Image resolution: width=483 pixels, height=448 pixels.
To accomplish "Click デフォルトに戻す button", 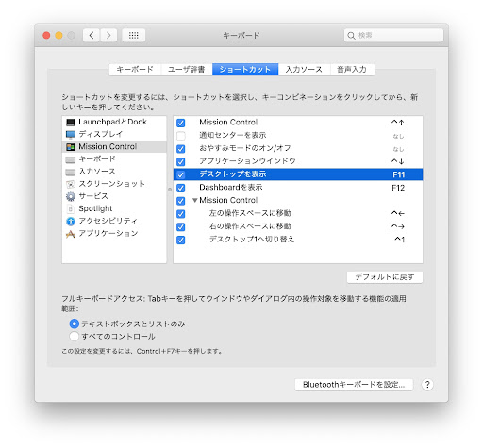I will tap(385, 277).
